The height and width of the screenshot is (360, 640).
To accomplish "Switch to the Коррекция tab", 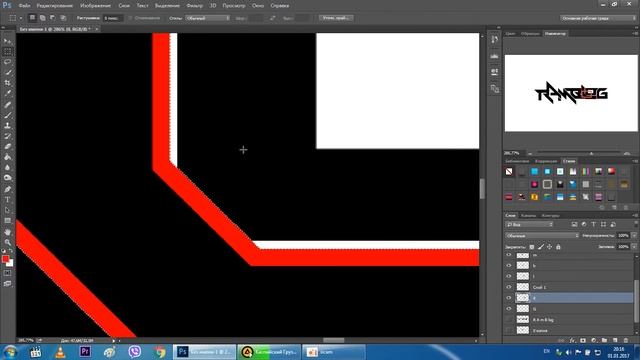I will pyautogui.click(x=546, y=161).
